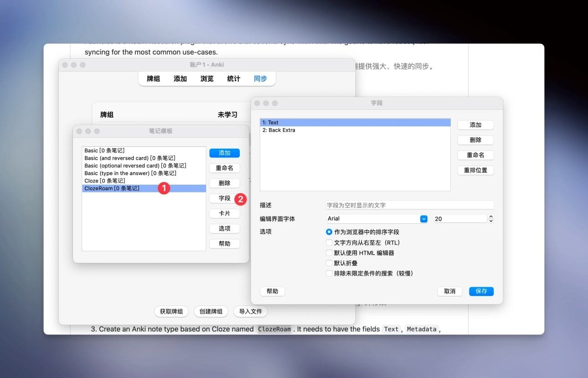Enable 默认使用 HTML 编辑器 checkbox

[x=329, y=253]
